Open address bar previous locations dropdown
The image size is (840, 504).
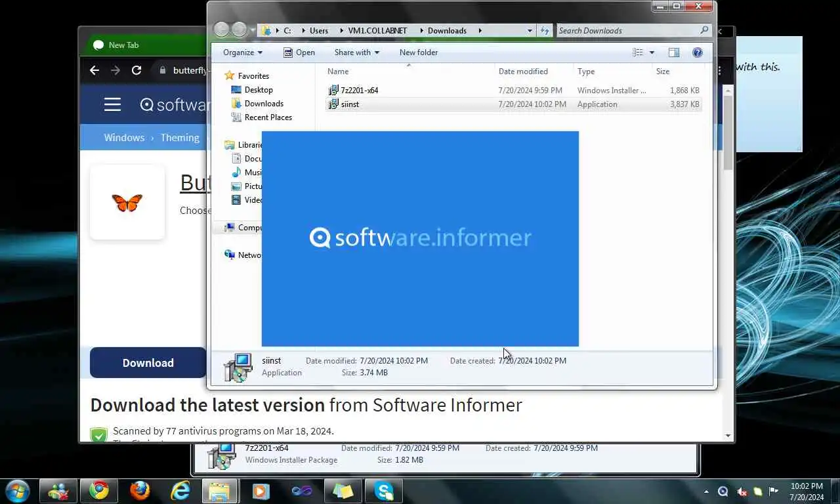tap(530, 30)
